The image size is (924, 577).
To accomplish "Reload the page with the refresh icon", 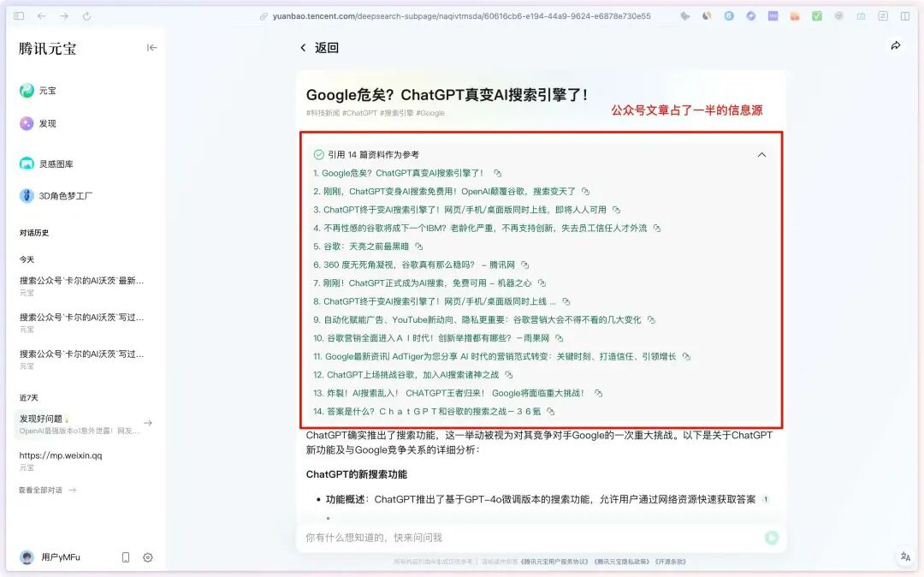I will click(x=86, y=16).
